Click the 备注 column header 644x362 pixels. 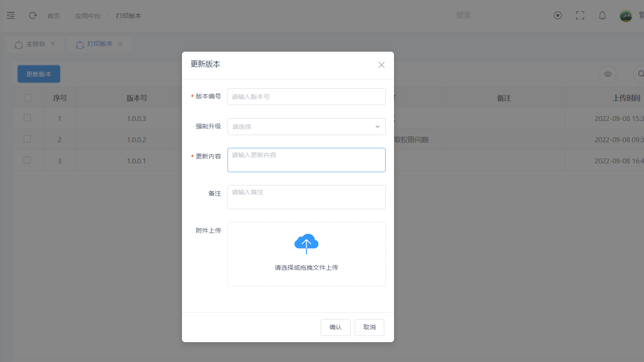click(504, 98)
